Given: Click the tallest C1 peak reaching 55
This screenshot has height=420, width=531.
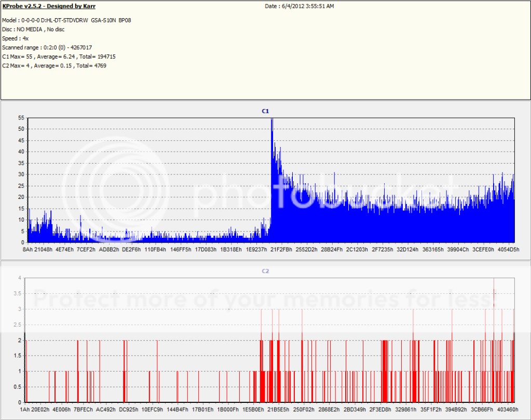Looking at the screenshot, I should pos(271,120).
